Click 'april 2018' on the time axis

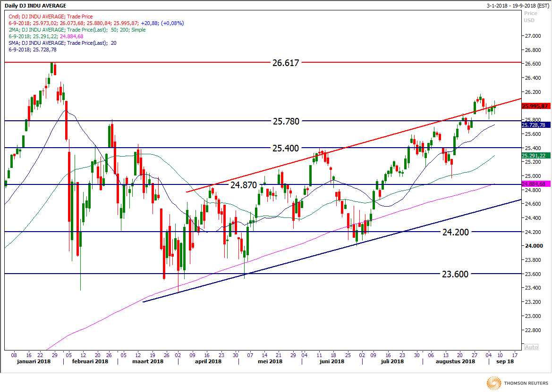coord(208,361)
